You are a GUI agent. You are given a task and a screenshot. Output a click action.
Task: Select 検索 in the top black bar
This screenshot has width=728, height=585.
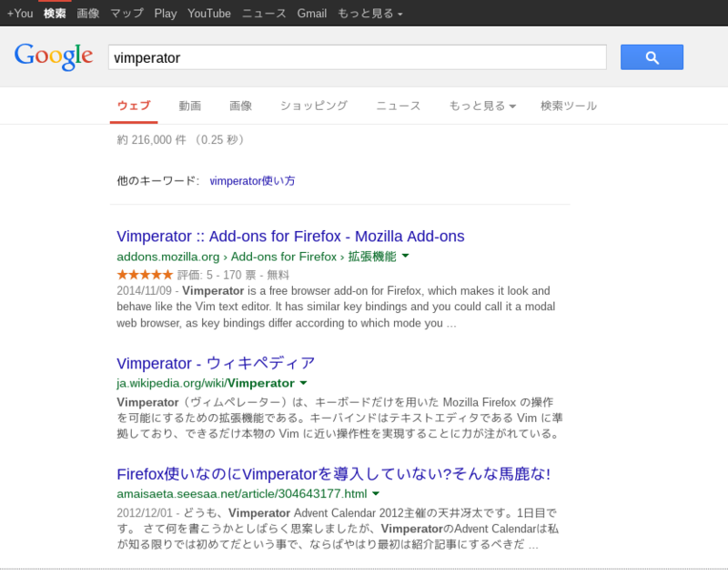[x=55, y=14]
